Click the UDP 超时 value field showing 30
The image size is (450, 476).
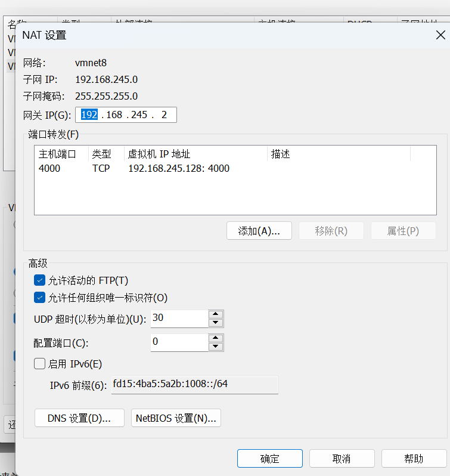pyautogui.click(x=179, y=319)
